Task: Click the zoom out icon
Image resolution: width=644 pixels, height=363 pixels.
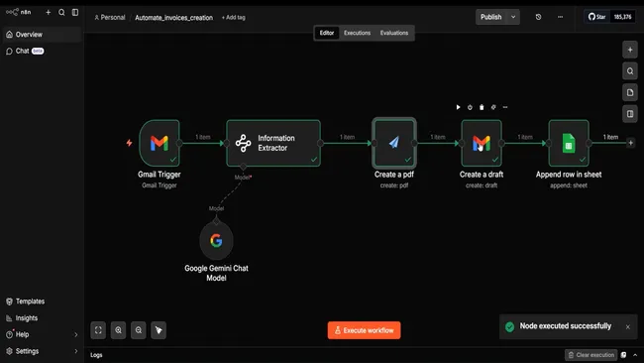Action: pos(139,330)
